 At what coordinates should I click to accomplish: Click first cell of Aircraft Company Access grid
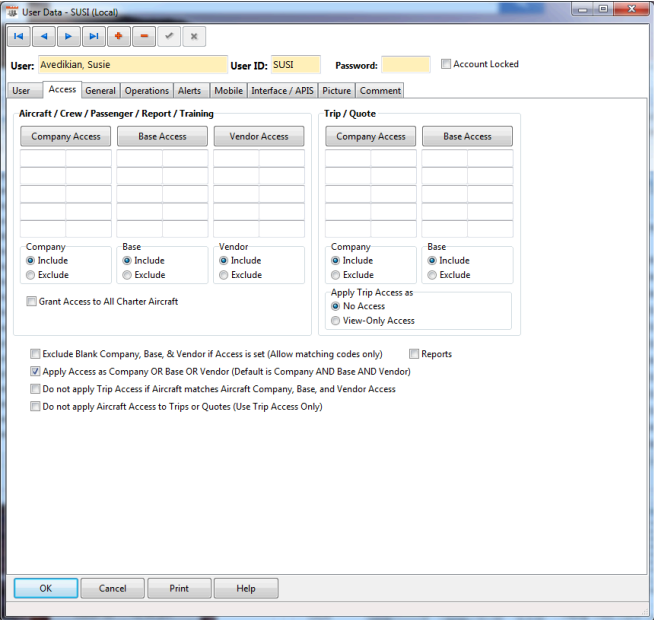(43, 159)
